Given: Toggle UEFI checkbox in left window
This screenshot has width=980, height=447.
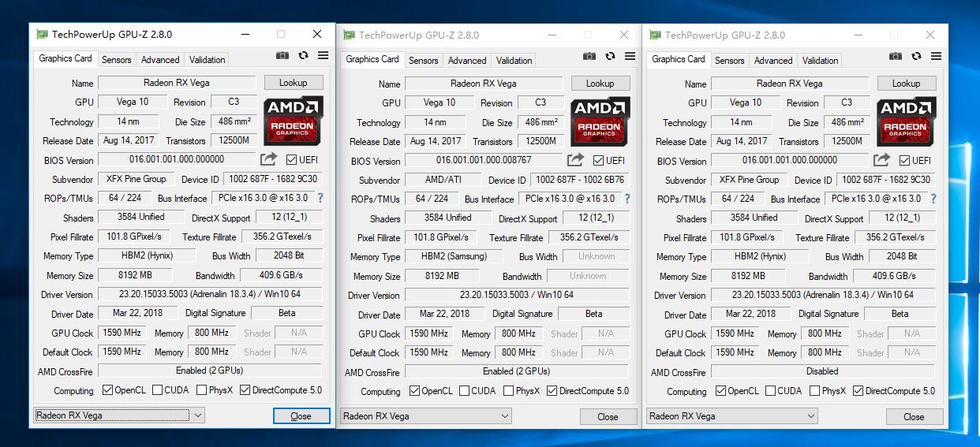Looking at the screenshot, I should [291, 160].
